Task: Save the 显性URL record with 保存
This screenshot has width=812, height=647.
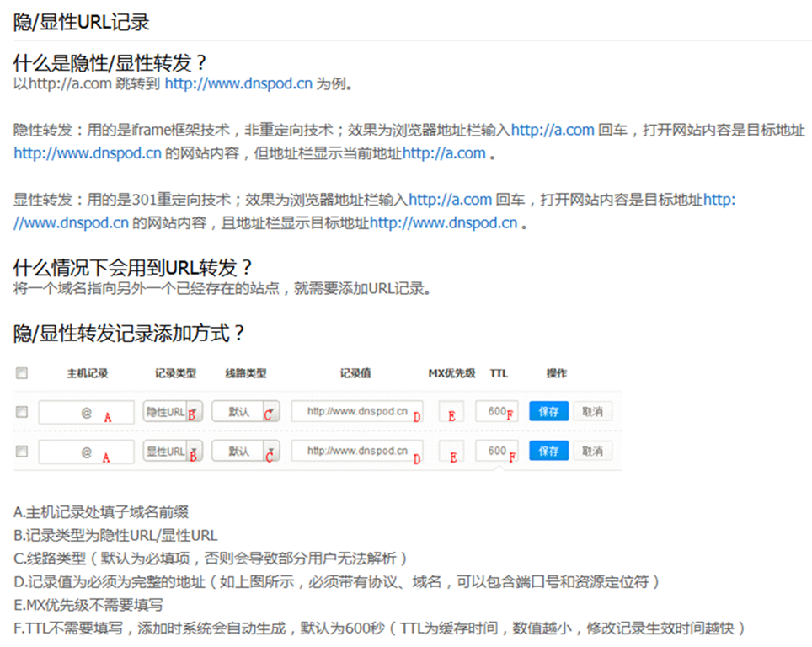Action: pyautogui.click(x=549, y=451)
